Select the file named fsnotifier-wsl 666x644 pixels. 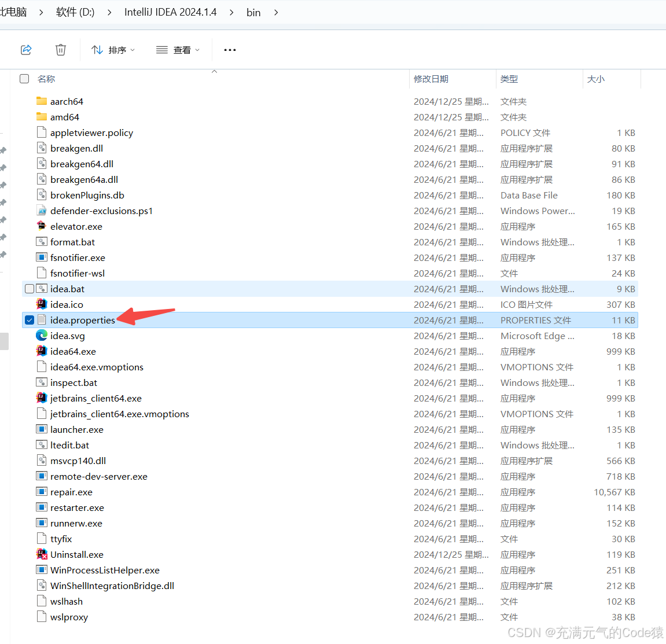[78, 273]
